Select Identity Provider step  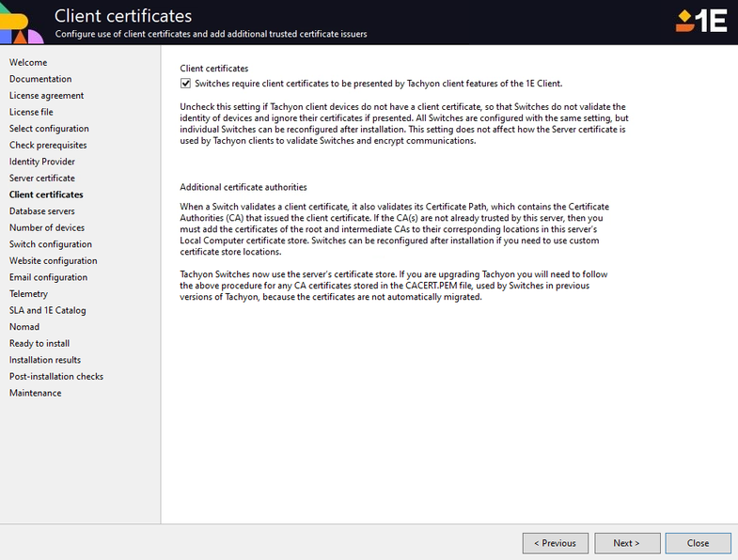[x=42, y=162]
